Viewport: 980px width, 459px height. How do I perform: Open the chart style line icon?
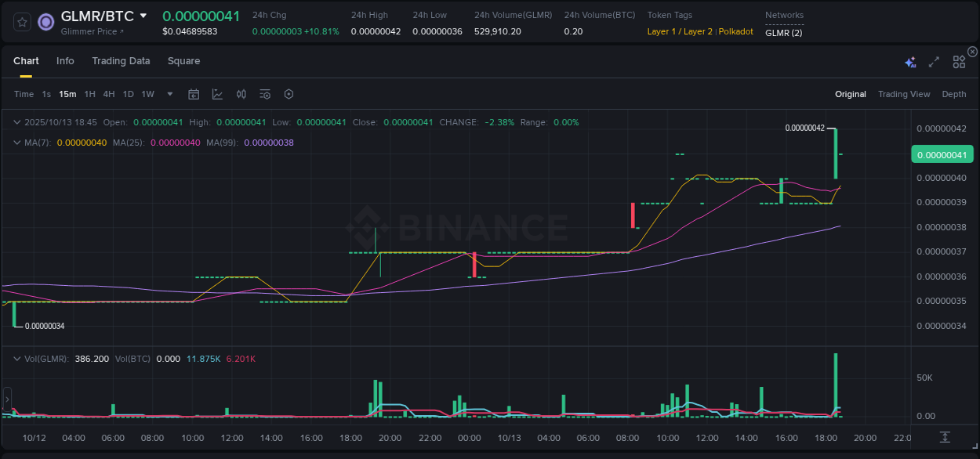[x=217, y=94]
